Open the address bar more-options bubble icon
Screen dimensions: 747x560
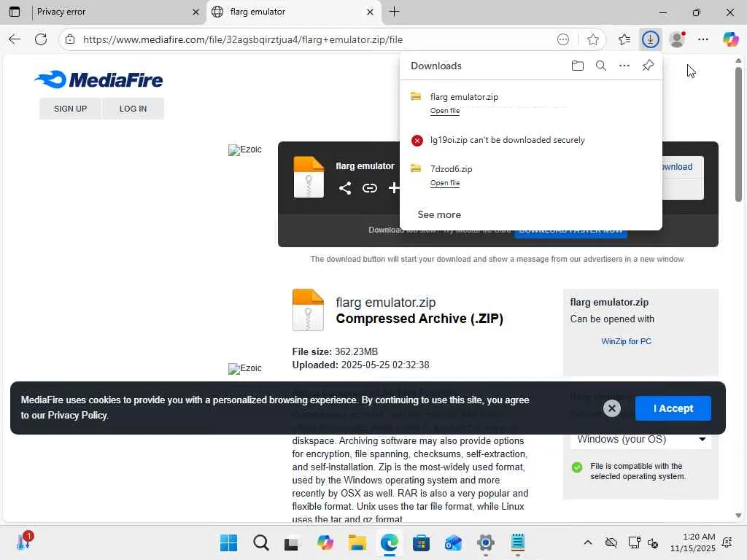point(562,39)
